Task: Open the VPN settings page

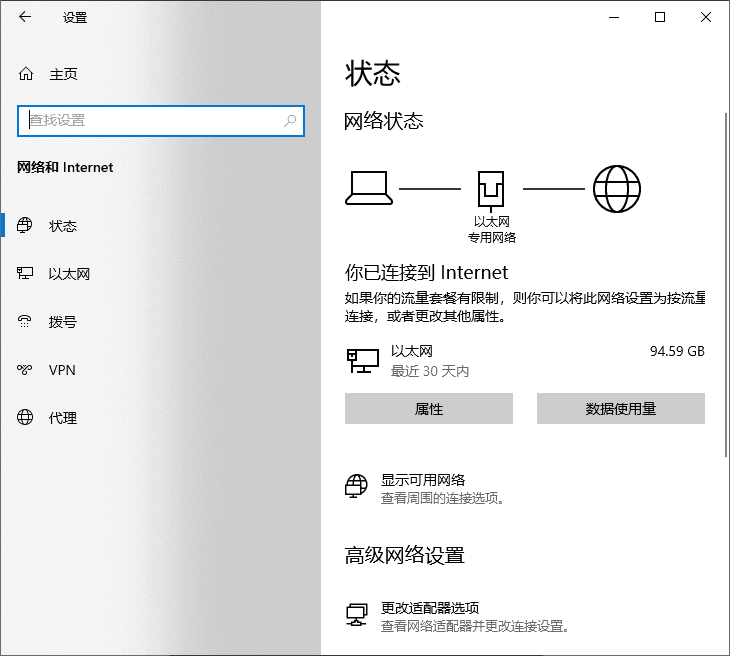Action: coord(62,370)
